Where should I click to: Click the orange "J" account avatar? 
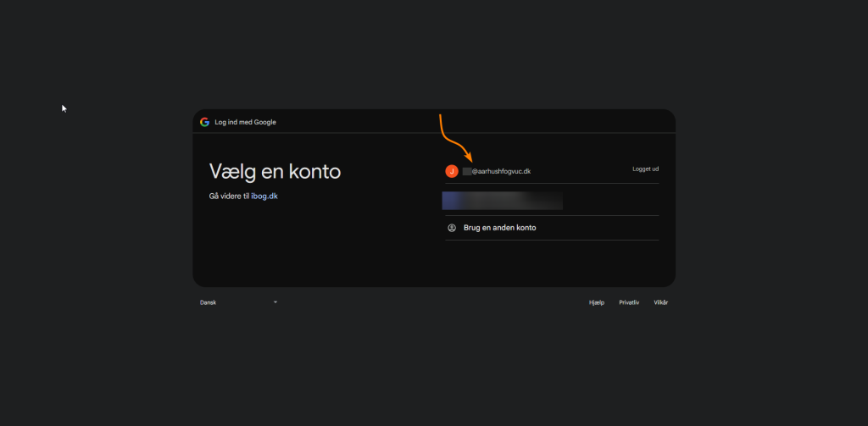(452, 171)
